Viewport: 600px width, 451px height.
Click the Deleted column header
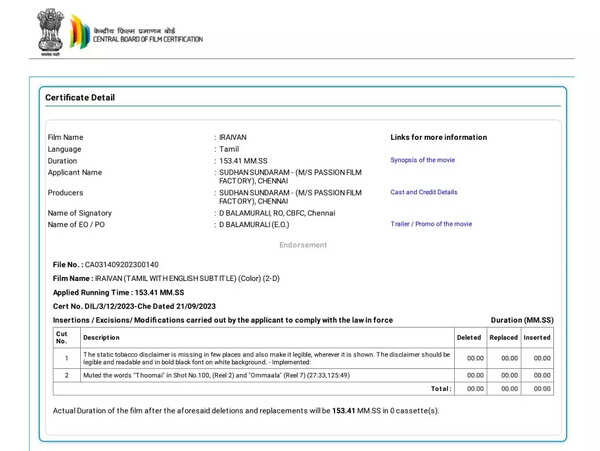point(468,338)
